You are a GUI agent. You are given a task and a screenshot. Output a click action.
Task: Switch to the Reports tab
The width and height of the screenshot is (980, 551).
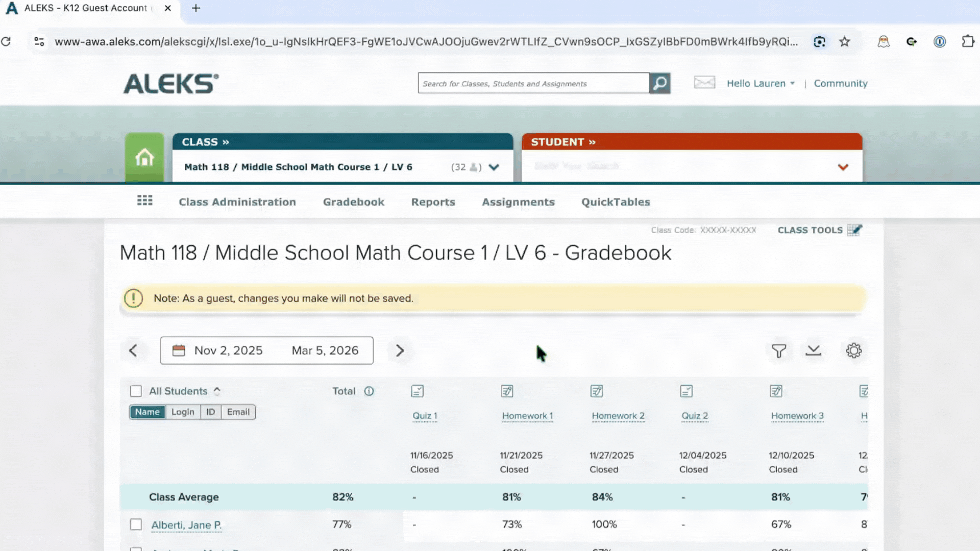(x=433, y=202)
